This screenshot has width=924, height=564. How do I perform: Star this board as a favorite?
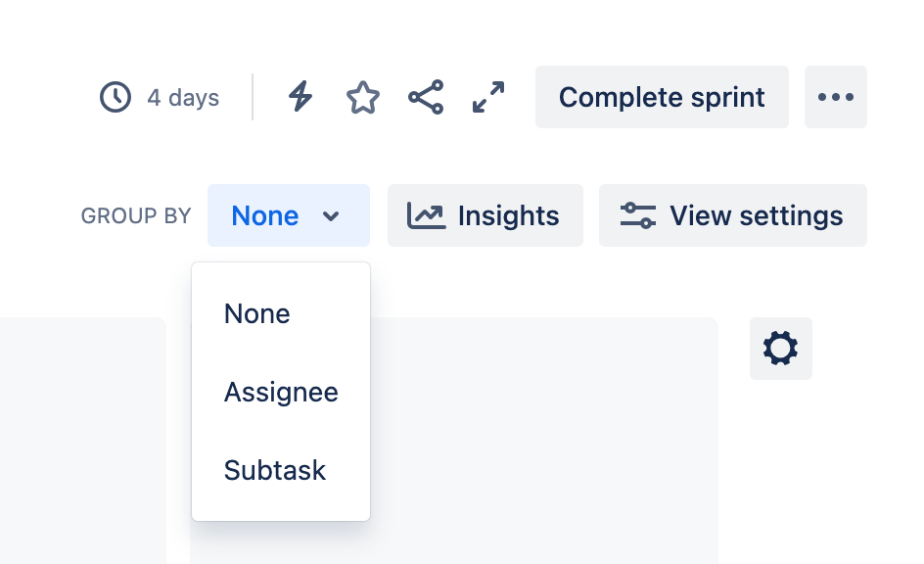[363, 97]
